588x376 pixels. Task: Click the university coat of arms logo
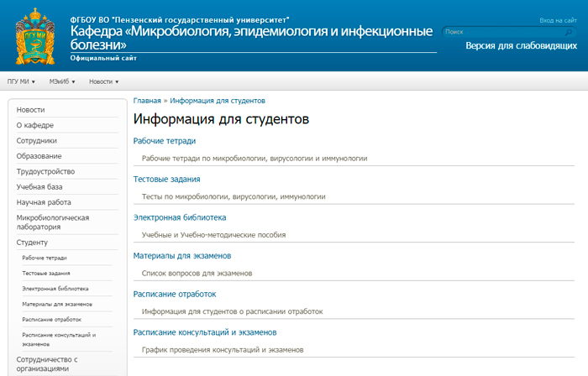click(x=35, y=36)
